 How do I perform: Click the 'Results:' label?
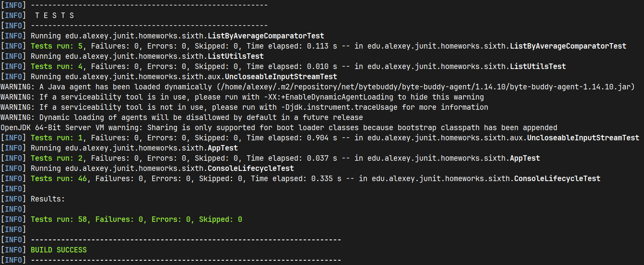coord(47,199)
